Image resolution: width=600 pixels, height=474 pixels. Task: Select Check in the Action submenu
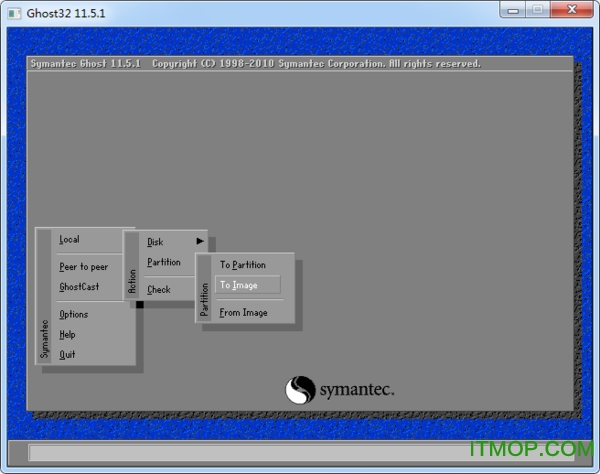tap(159, 290)
